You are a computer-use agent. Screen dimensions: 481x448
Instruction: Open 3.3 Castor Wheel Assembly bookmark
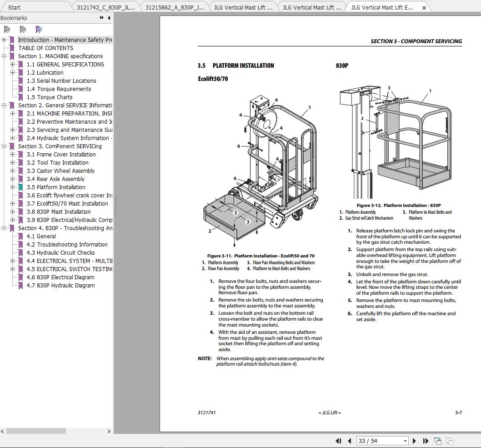[x=60, y=171]
